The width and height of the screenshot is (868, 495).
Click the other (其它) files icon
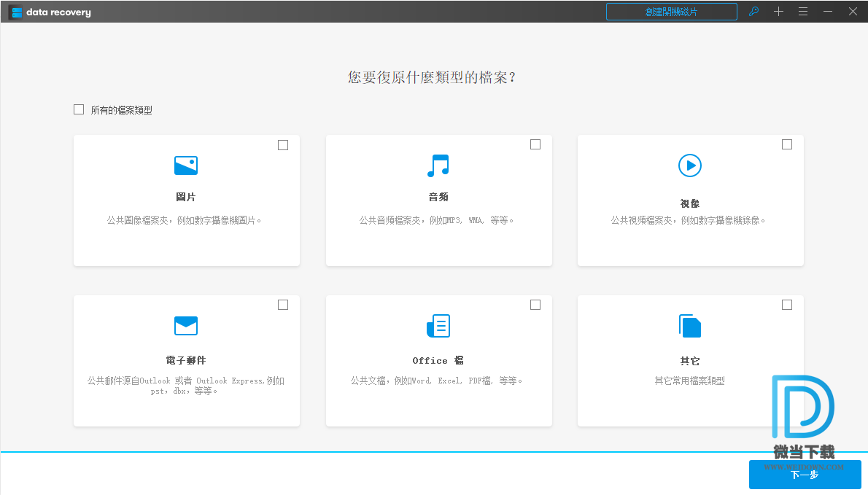(x=690, y=326)
